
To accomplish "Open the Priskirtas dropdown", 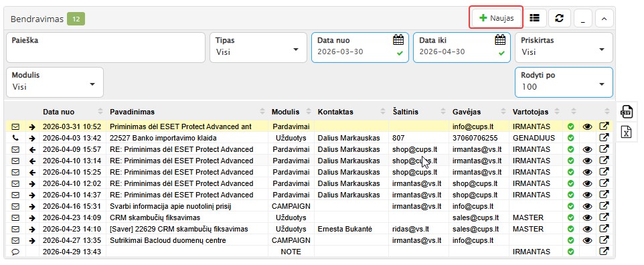I will (x=564, y=48).
